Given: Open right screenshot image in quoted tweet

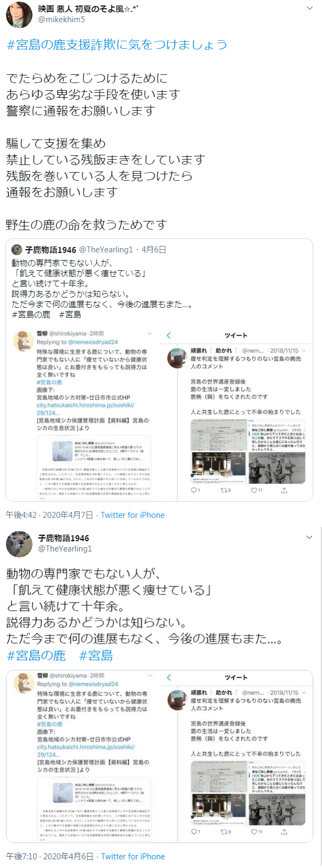Looking at the screenshot, I should coord(237,414).
